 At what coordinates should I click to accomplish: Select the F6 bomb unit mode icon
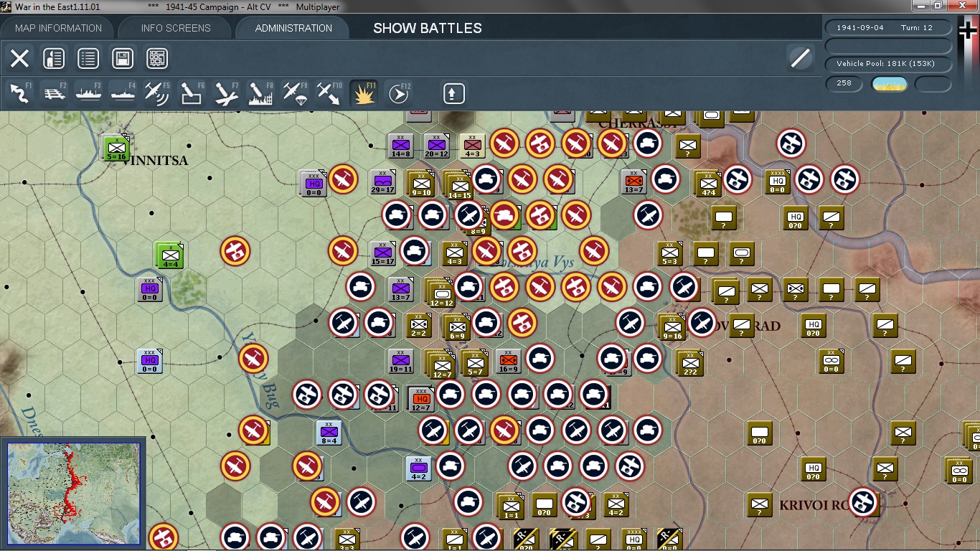tap(192, 93)
